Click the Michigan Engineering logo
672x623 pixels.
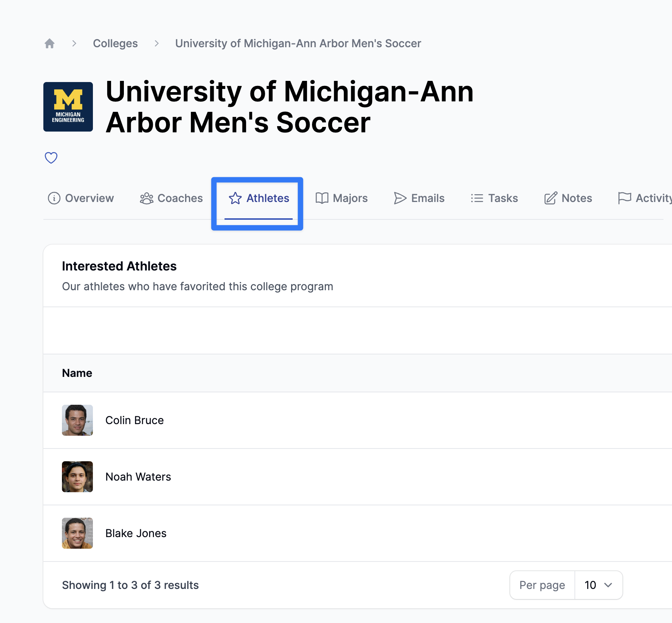click(x=68, y=107)
